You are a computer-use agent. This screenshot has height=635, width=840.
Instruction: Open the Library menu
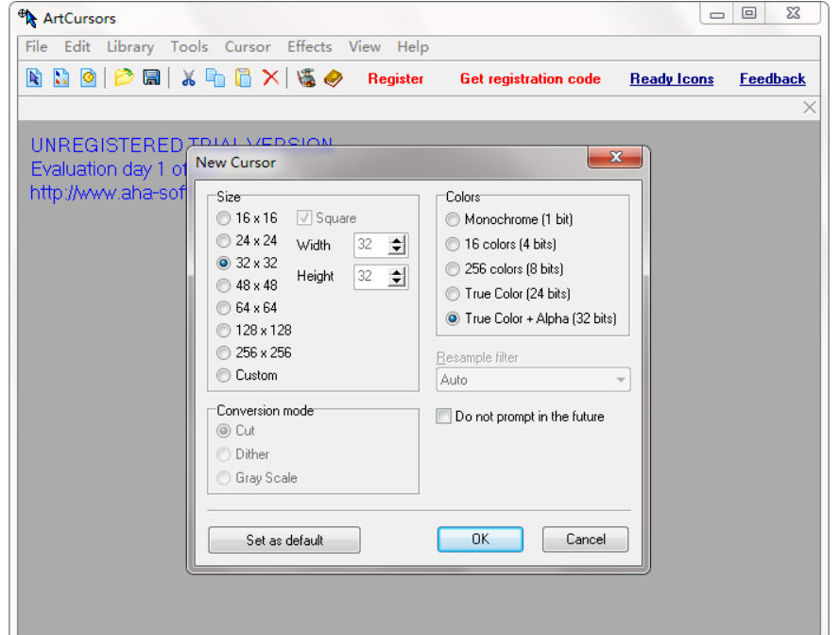[129, 46]
